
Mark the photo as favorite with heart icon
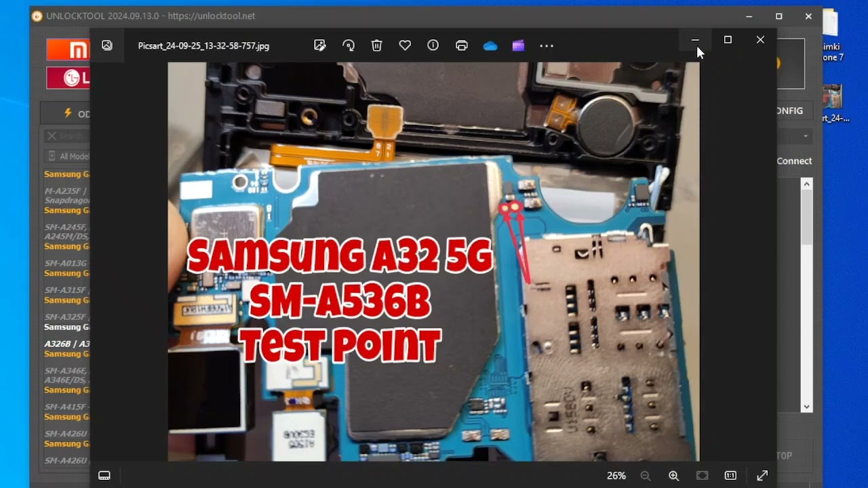coord(405,45)
